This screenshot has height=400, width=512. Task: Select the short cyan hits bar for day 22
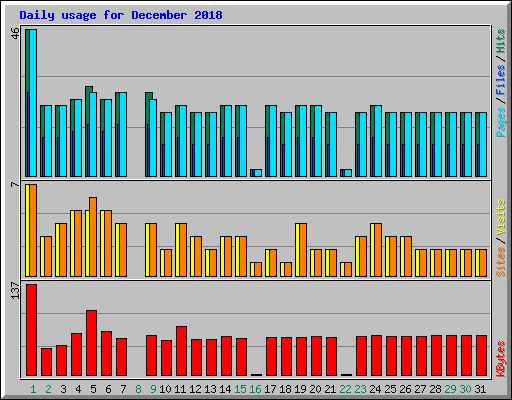pos(348,173)
